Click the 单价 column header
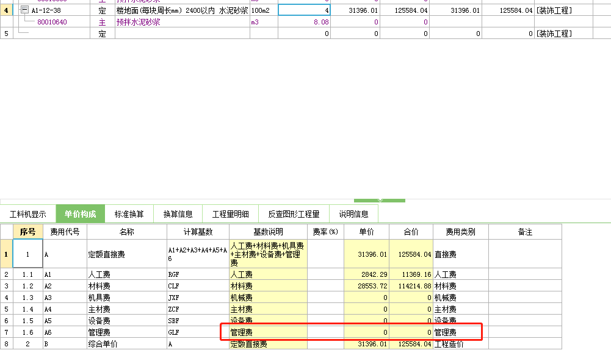 (366, 232)
